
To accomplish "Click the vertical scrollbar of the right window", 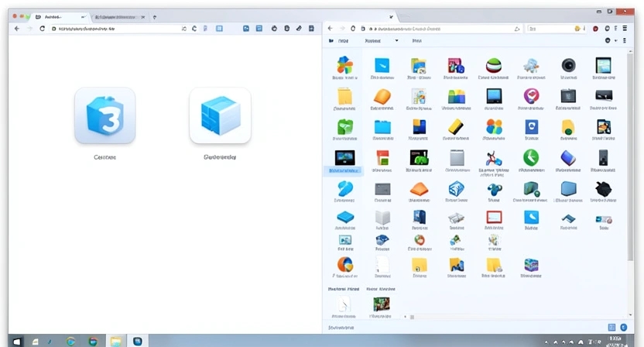I will (x=630, y=156).
